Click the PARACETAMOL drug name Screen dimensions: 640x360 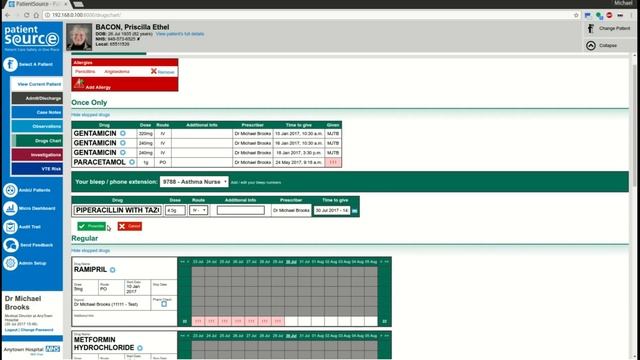(x=100, y=162)
